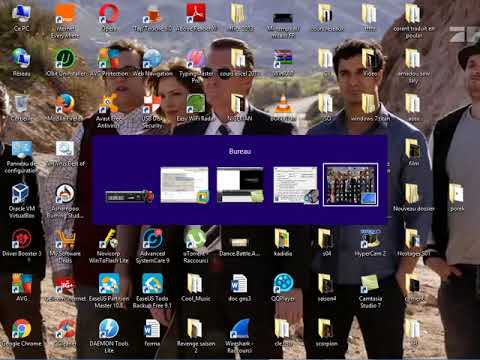Open the Google Chrome desktop shortcut
This screenshot has width=480, height=360.
click(x=22, y=329)
